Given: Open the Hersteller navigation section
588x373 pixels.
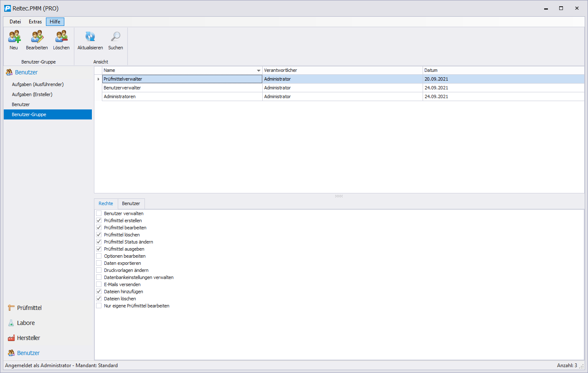Looking at the screenshot, I should tap(28, 338).
